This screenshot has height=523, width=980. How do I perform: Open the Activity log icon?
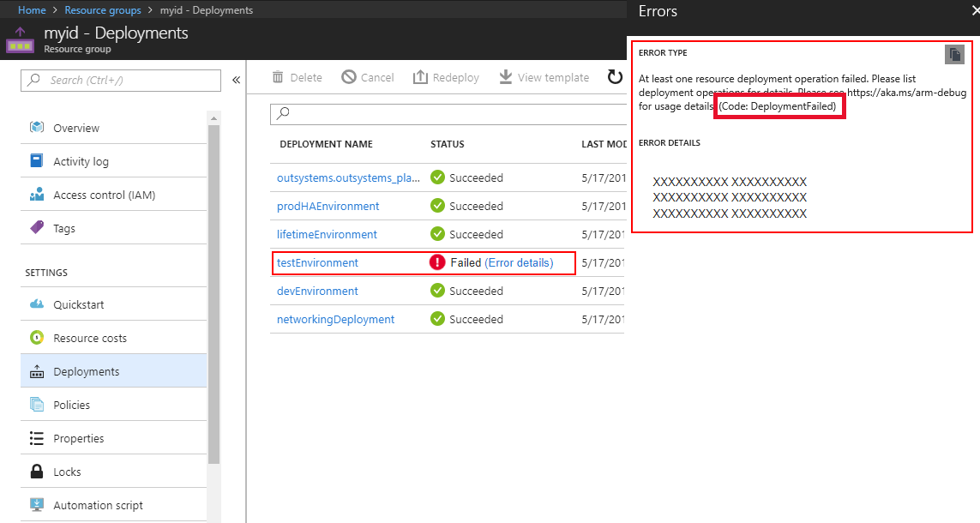[35, 160]
